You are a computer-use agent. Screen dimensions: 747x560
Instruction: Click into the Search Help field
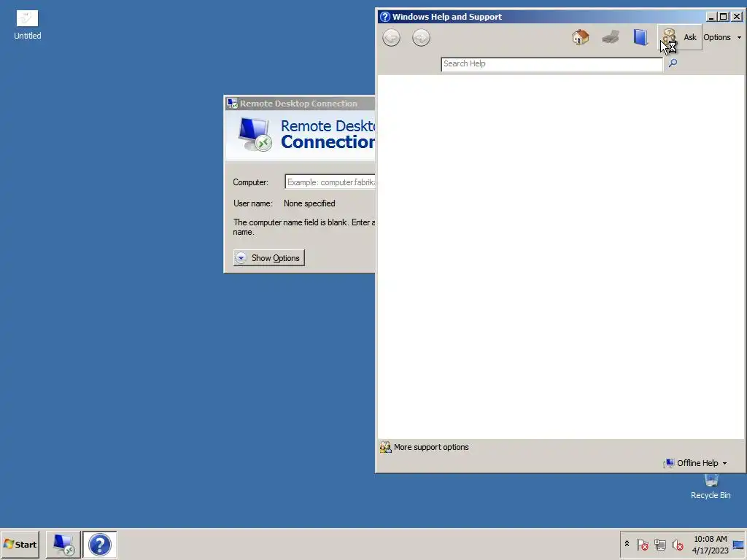551,64
